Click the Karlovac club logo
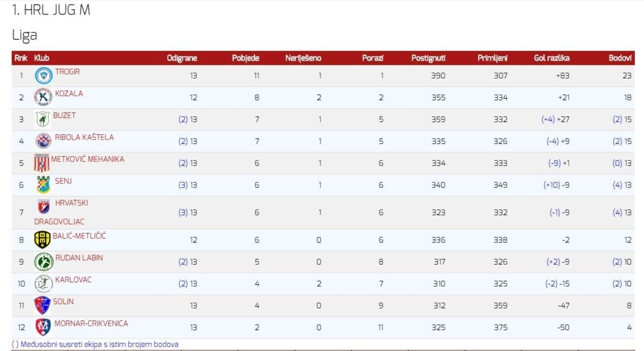Image resolution: width=644 pixels, height=351 pixels. pos(43,283)
